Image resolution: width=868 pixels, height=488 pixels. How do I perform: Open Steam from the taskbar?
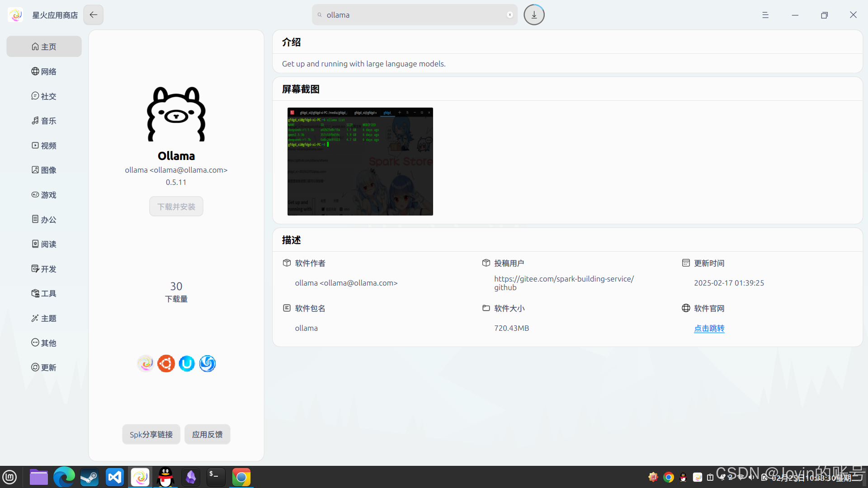pyautogui.click(x=90, y=477)
